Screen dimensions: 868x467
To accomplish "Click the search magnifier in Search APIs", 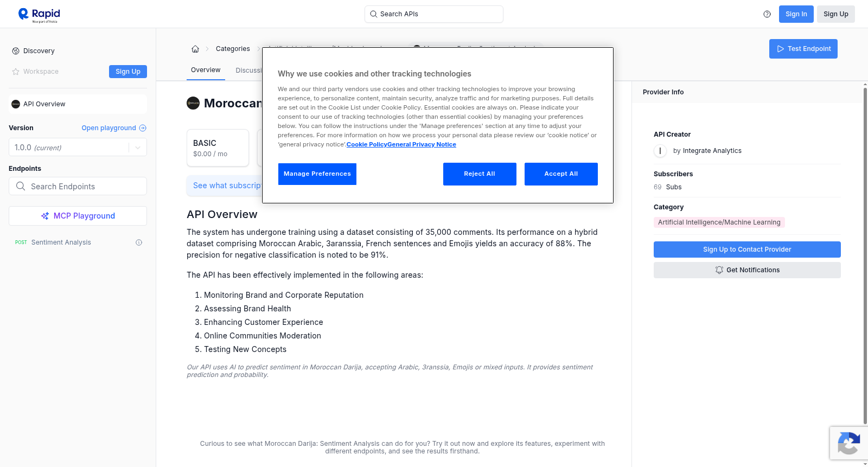I will (373, 14).
